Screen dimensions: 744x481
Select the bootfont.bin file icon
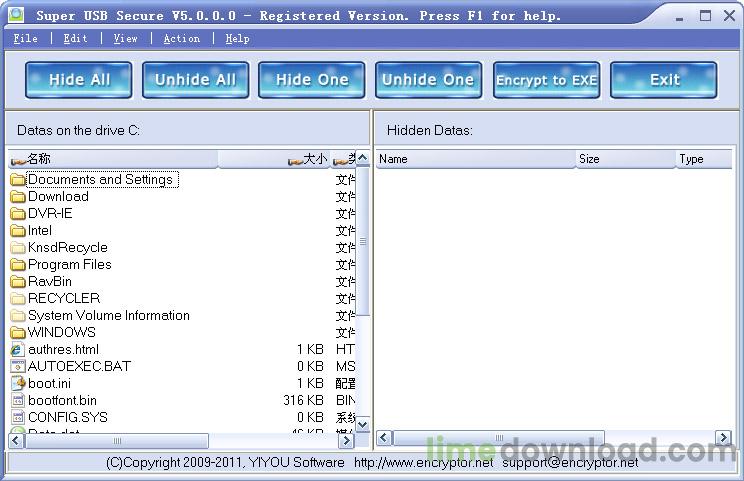click(x=18, y=401)
